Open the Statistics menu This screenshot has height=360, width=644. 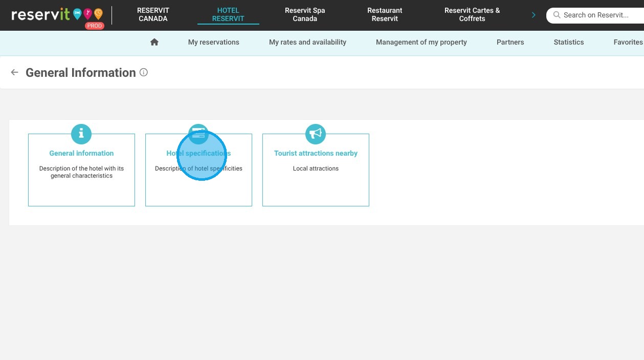pos(569,42)
